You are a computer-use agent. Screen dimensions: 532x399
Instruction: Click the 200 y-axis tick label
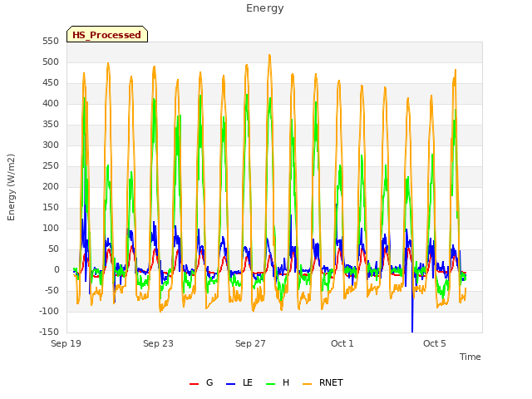51,186
